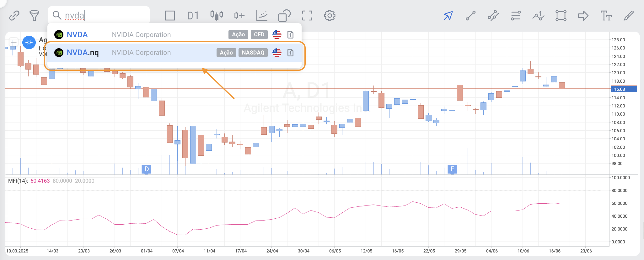Open the D1 timeframe selector

(x=193, y=15)
